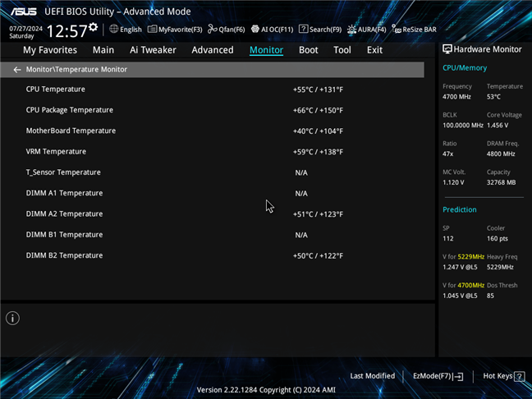The height and width of the screenshot is (399, 532).
Task: Switch to EzMode(F7)
Action: pos(438,376)
